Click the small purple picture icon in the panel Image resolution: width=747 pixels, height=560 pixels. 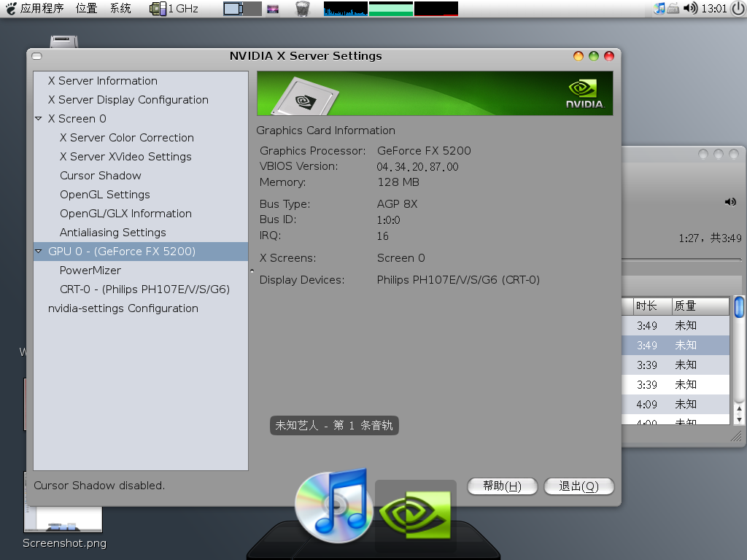(273, 9)
